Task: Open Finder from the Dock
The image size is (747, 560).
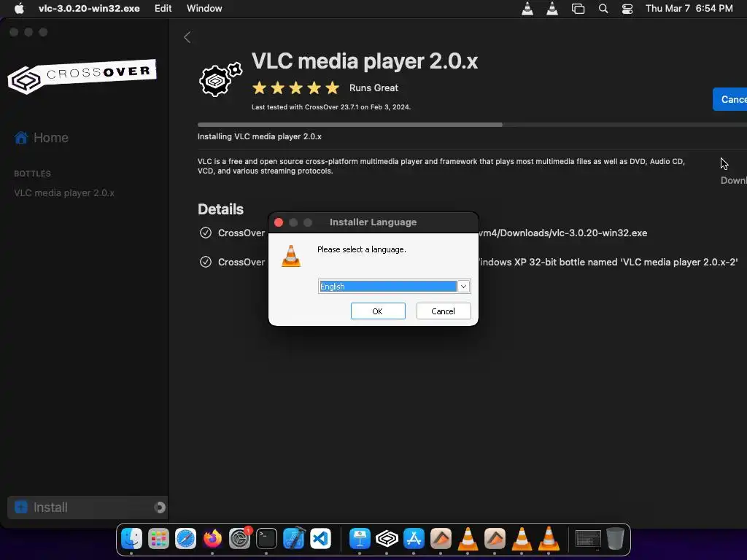Action: [x=131, y=539]
